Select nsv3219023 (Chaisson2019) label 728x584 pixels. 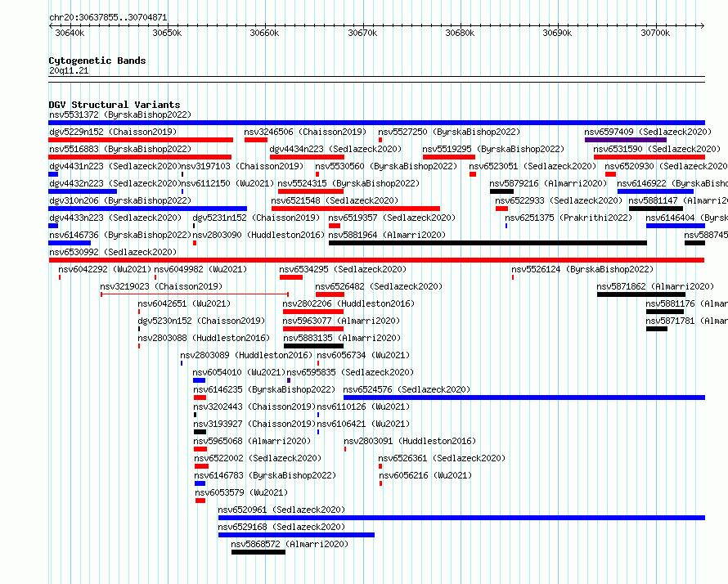161,286
